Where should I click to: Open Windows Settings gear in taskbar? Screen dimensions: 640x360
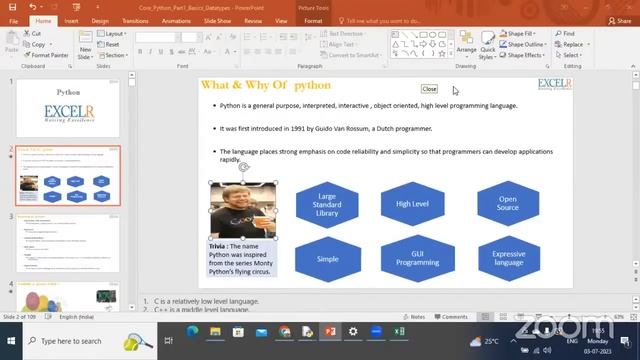[353, 332]
